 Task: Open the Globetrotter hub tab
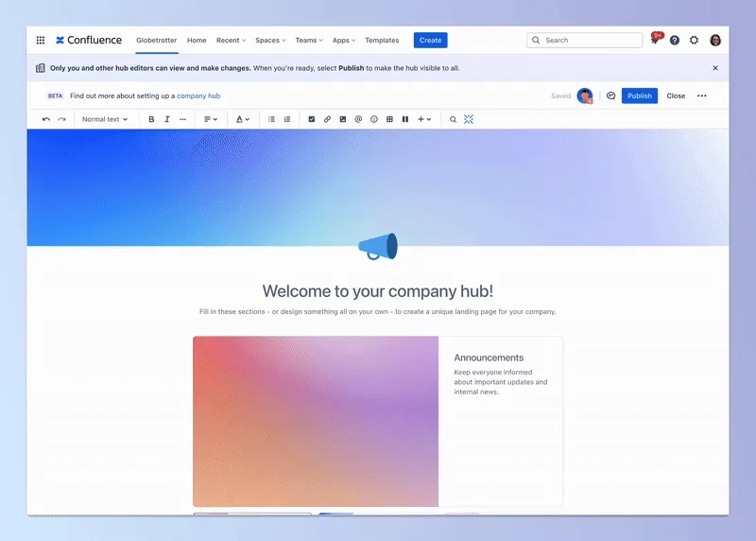point(157,40)
